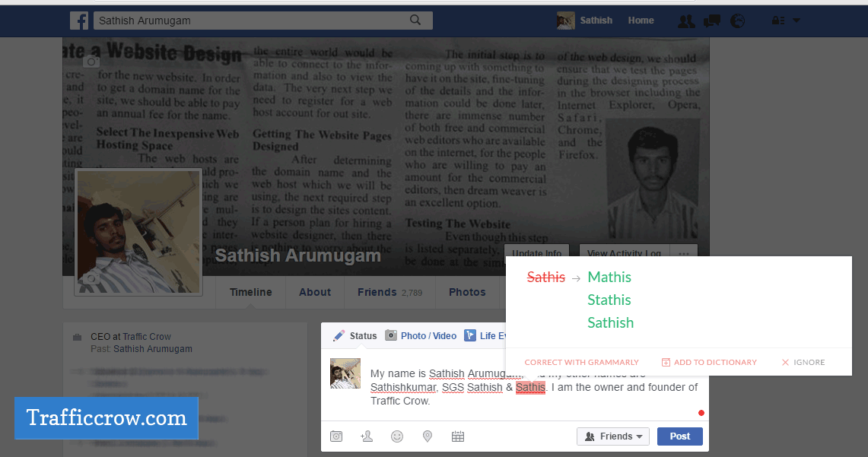Click the underlined word 'Sathishkumar' in the post

[x=403, y=387]
